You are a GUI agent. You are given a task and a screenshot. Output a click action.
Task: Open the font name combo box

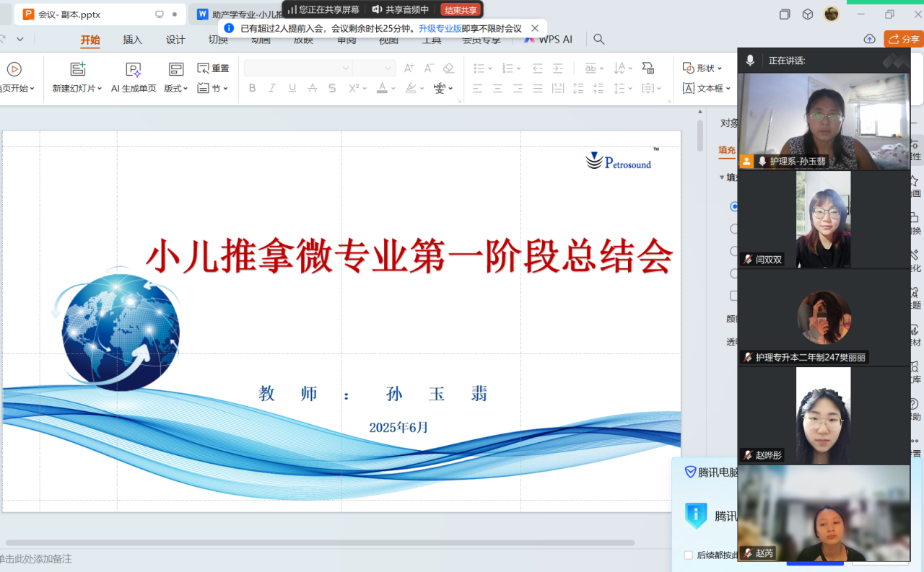[297, 69]
